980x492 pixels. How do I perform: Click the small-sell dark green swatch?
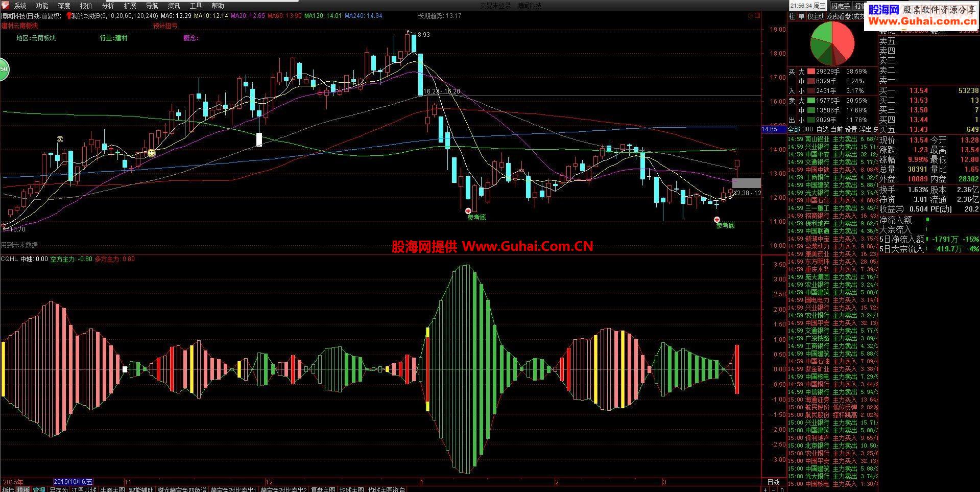click(811, 120)
